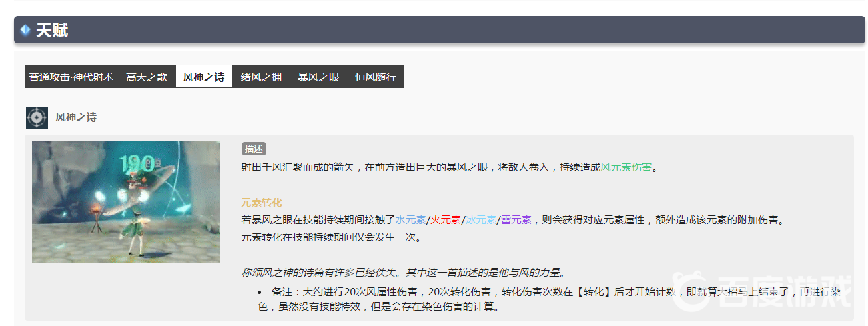This screenshot has height=326, width=868.
Task: Click the 风神之诗 skill icon
Action: coord(37,117)
